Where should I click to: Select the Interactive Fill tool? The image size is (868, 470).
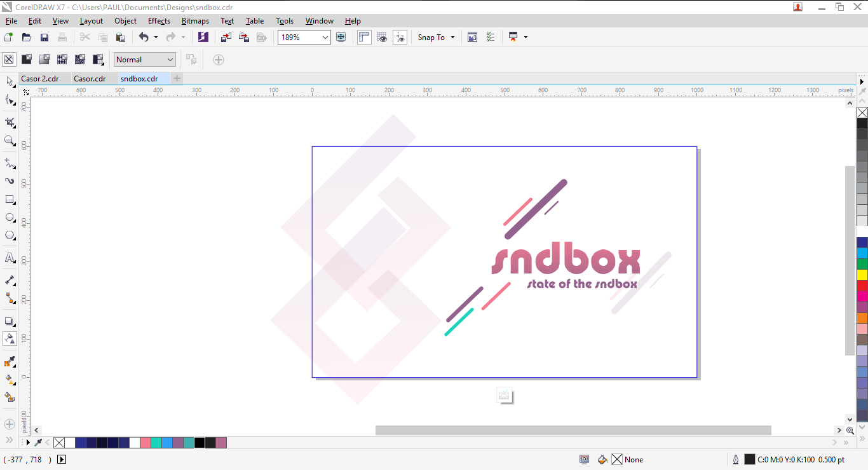pyautogui.click(x=10, y=380)
